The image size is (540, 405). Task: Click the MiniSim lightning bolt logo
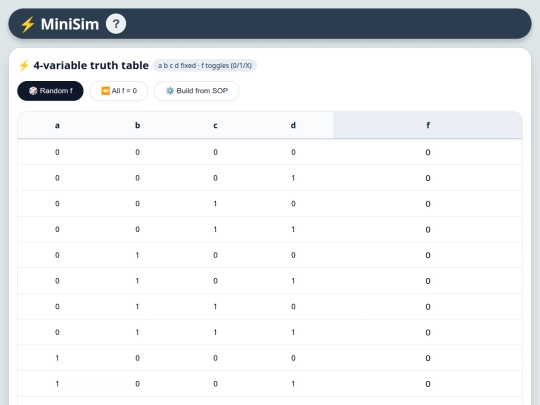(27, 24)
